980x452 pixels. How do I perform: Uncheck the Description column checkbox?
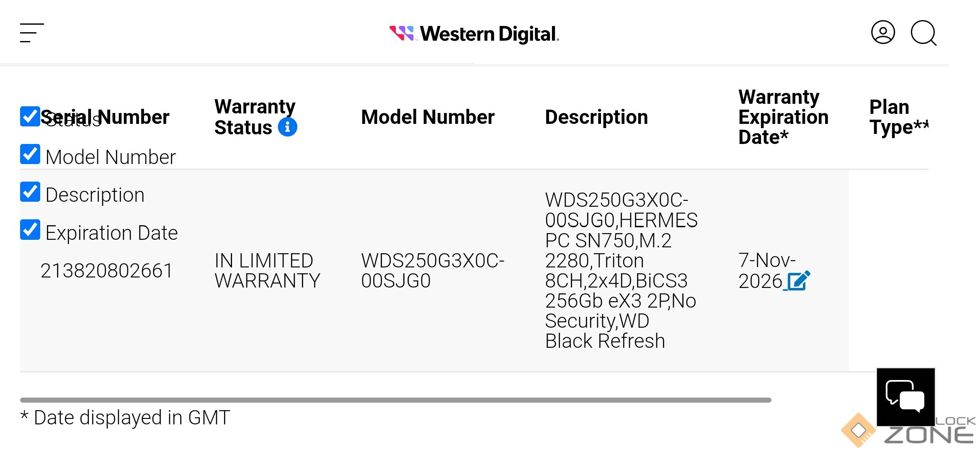30,192
